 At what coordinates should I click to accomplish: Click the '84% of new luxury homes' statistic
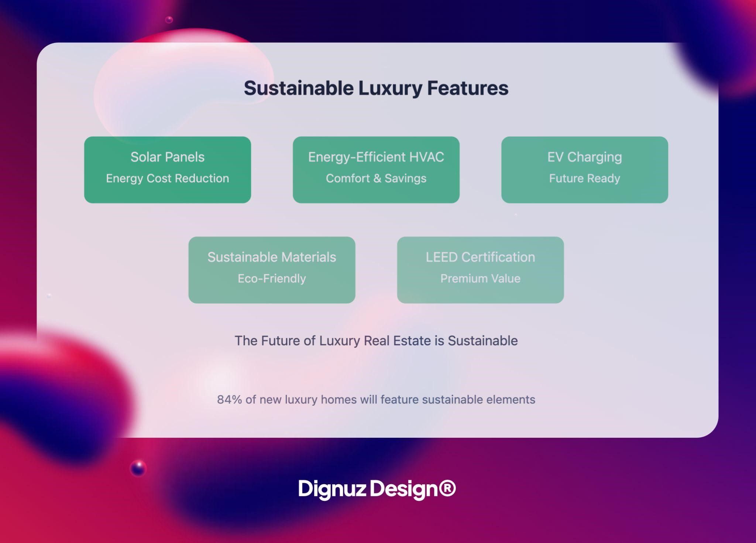[x=376, y=400]
